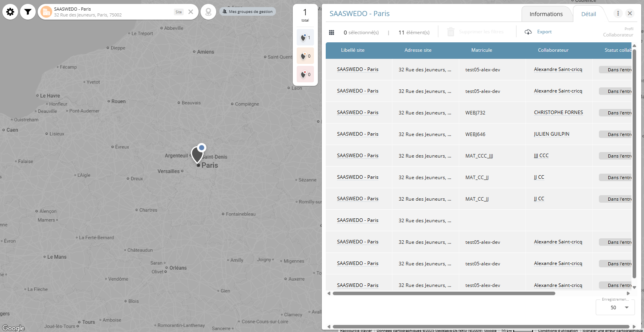Clear the SAASWEDO - Paris search field
This screenshot has width=644, height=332.
pos(191,12)
